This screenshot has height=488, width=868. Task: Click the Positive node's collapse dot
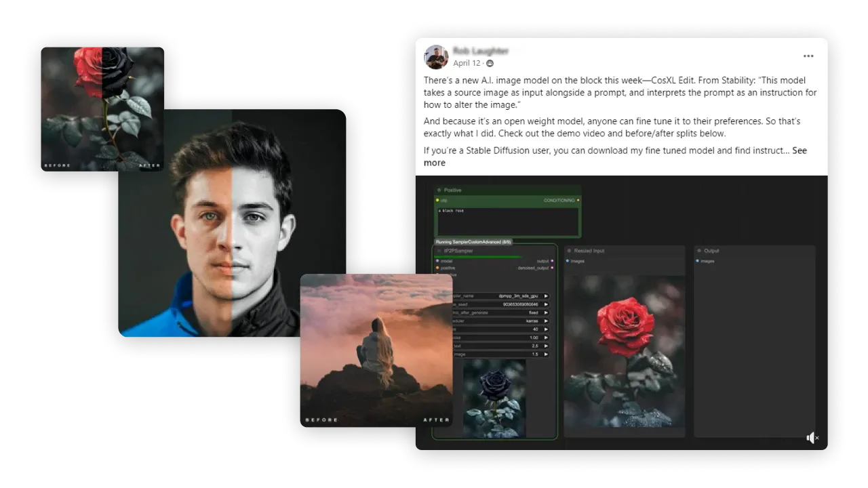coord(439,190)
